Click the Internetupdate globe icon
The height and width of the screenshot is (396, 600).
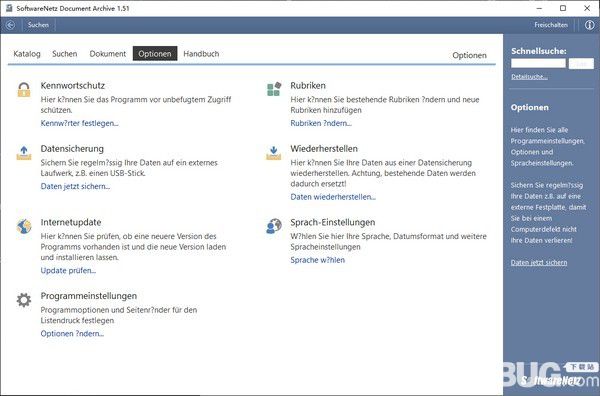pos(24,226)
